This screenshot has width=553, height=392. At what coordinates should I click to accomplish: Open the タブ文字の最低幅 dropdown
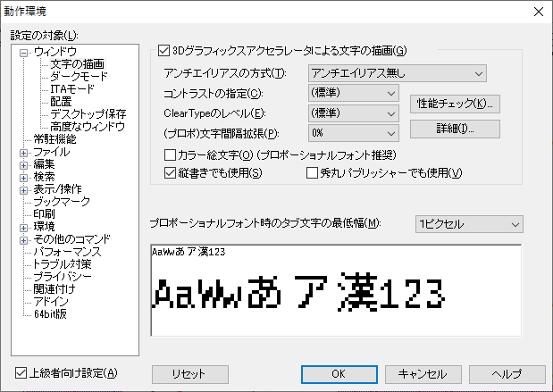[470, 222]
